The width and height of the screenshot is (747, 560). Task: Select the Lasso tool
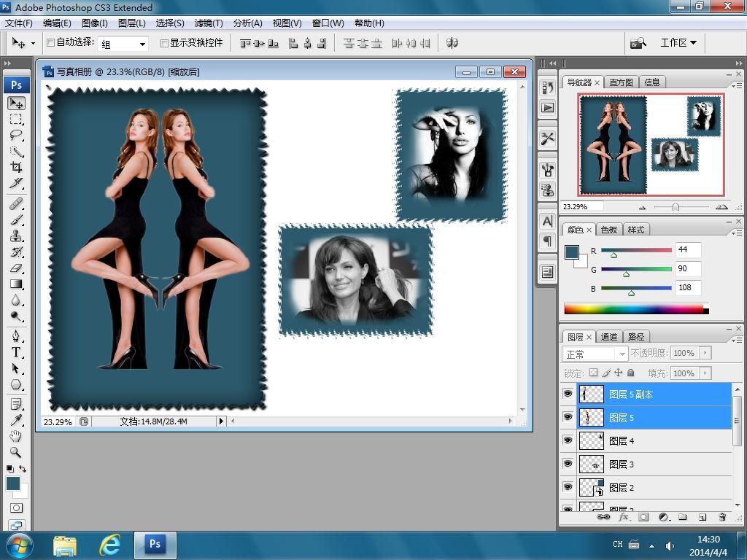[x=16, y=135]
